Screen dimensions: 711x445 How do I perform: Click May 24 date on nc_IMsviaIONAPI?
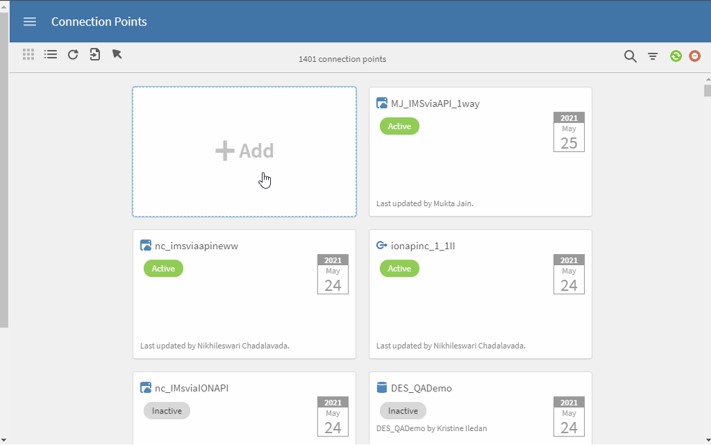point(333,416)
